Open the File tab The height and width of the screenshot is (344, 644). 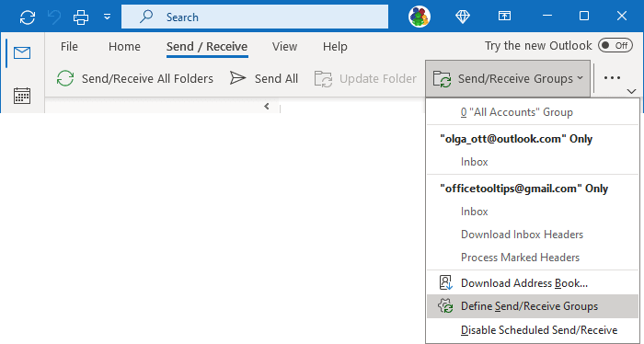(69, 46)
